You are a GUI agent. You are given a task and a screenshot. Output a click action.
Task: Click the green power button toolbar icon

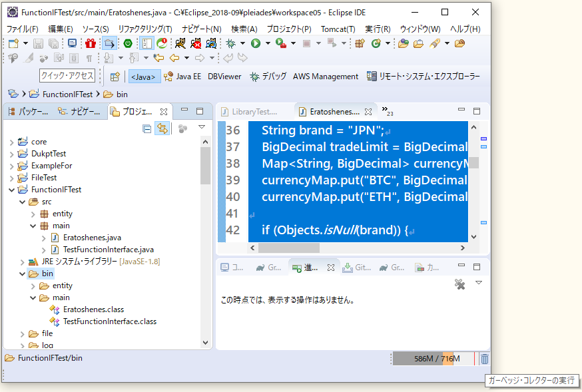click(128, 44)
